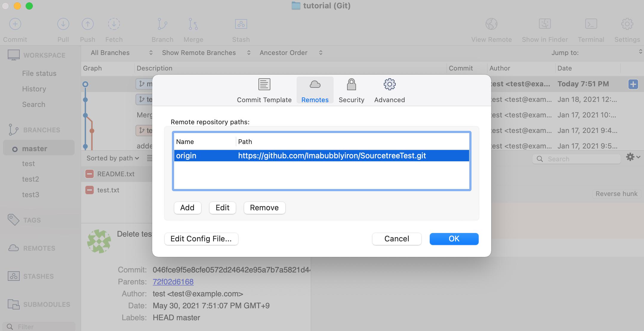Select the origin remote row

(x=321, y=156)
